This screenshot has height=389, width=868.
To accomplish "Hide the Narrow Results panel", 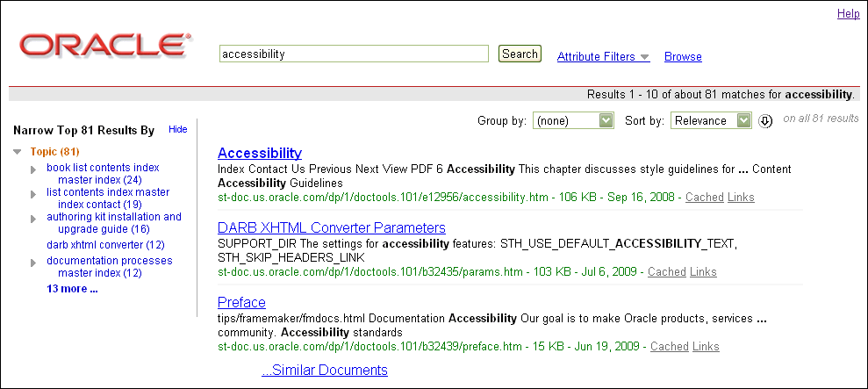I will point(178,129).
